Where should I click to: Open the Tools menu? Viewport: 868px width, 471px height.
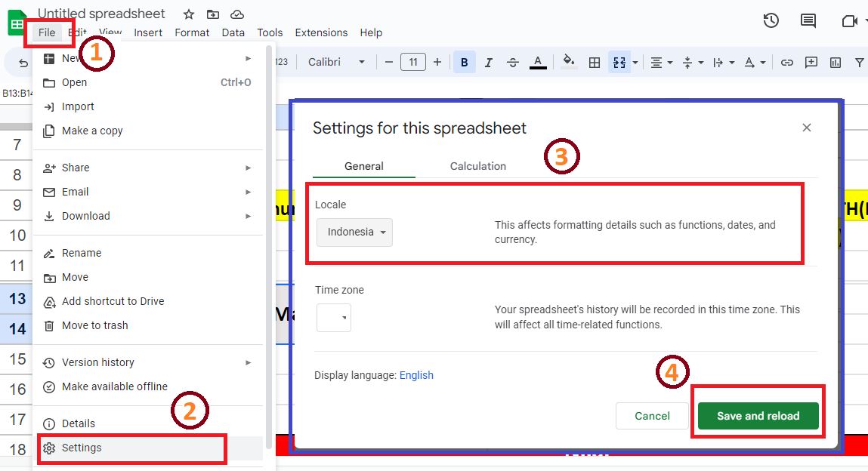click(270, 32)
